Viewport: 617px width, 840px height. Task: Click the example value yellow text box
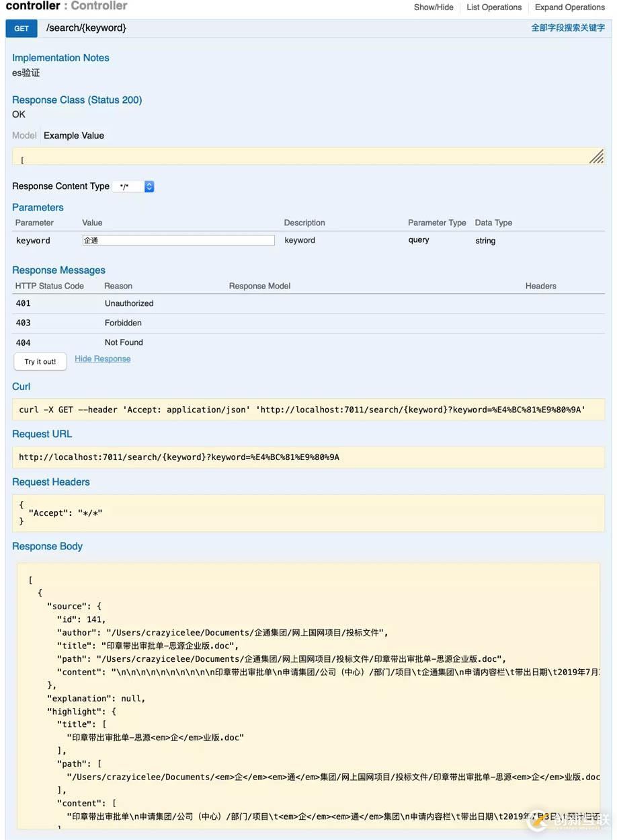[308, 157]
